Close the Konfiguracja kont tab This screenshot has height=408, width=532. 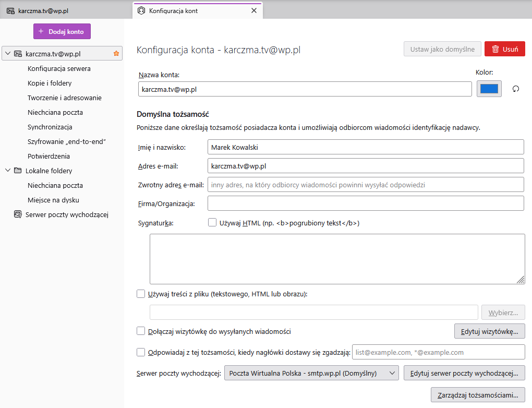coord(254,10)
